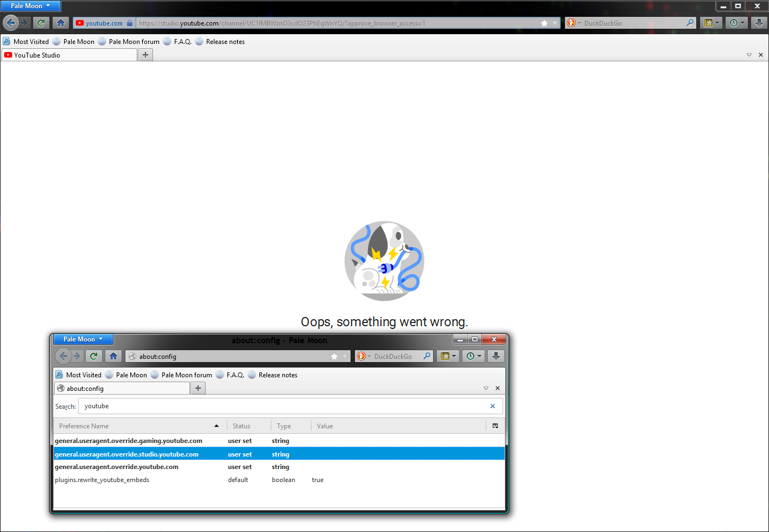Sort preferences by the Status column
This screenshot has width=769, height=532.
coord(249,426)
